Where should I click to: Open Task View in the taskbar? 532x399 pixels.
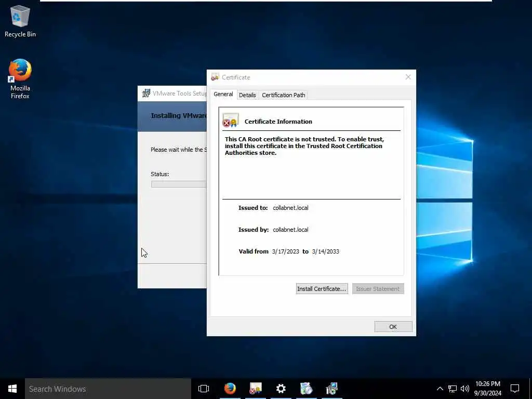[x=204, y=389]
